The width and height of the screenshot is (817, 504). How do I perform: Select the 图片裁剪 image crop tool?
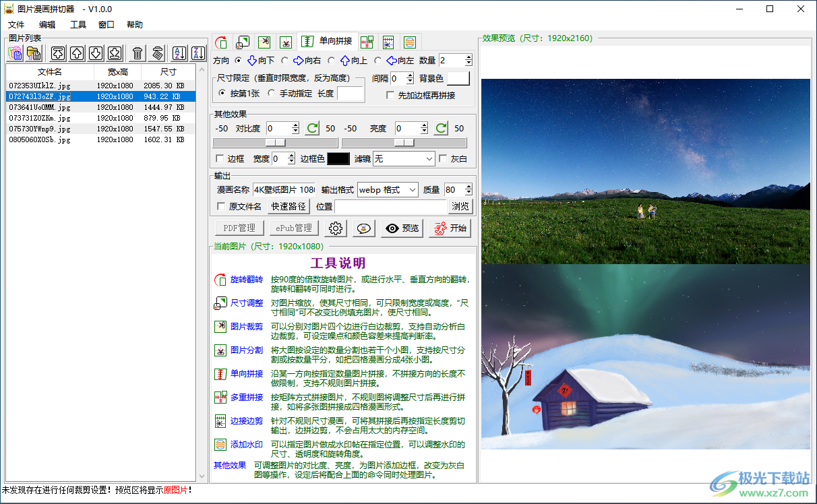pos(264,42)
